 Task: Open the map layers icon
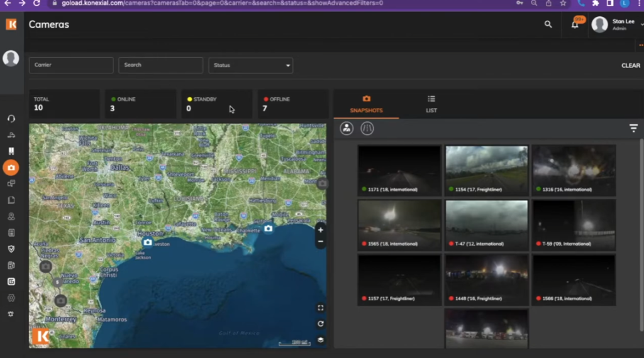coord(320,340)
